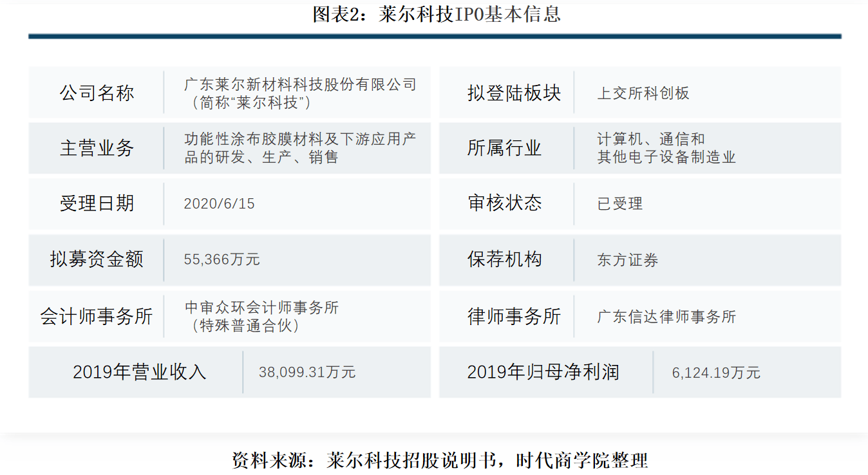Click the sponsor value 东方证券

click(628, 260)
